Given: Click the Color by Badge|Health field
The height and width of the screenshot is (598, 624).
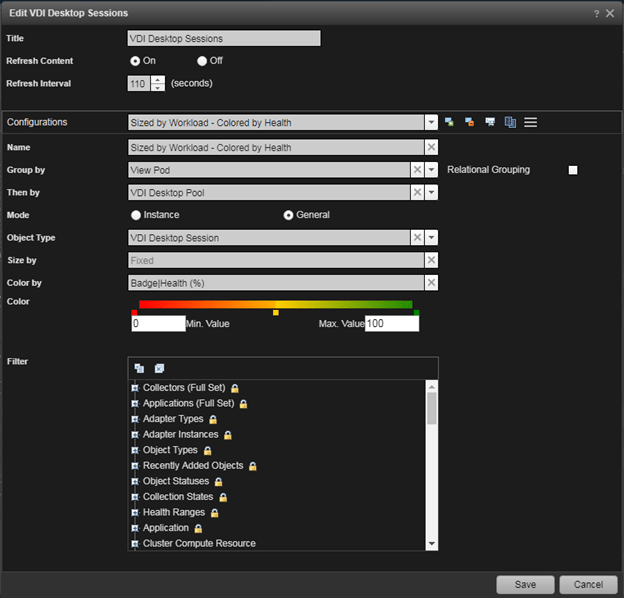Looking at the screenshot, I should [x=276, y=283].
